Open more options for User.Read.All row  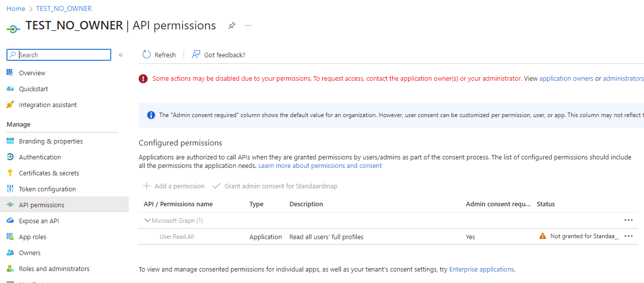[x=629, y=236]
